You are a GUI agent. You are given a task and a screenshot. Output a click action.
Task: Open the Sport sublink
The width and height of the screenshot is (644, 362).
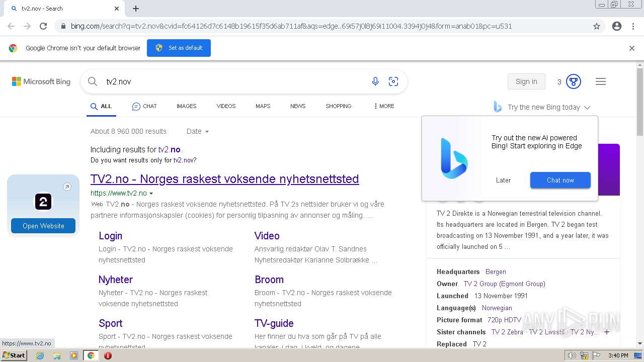(x=110, y=323)
